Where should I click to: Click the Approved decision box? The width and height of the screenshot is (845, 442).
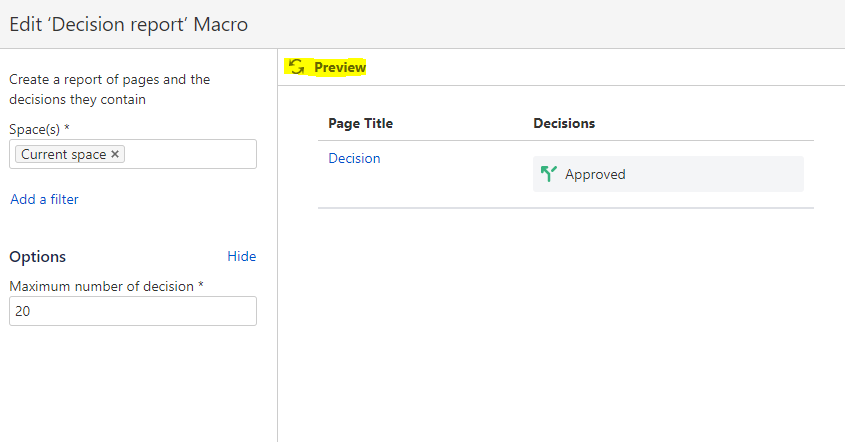click(668, 174)
